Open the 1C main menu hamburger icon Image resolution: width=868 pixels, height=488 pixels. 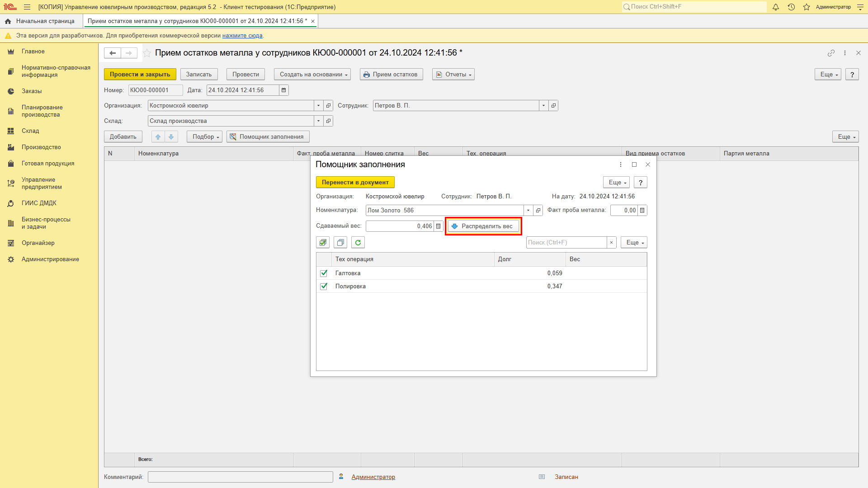click(x=27, y=7)
